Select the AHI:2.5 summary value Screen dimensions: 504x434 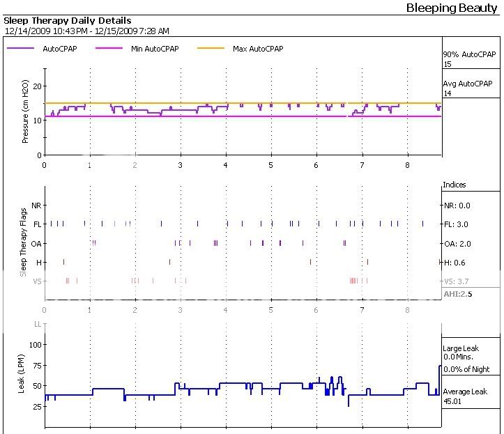point(458,295)
